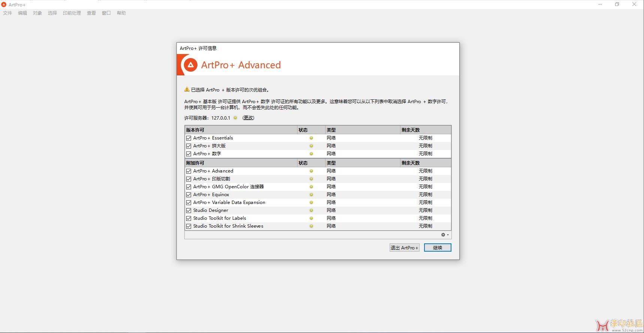Image resolution: width=644 pixels, height=333 pixels.
Task: Minimize the ArtPro+ window
Action: coord(600,4)
